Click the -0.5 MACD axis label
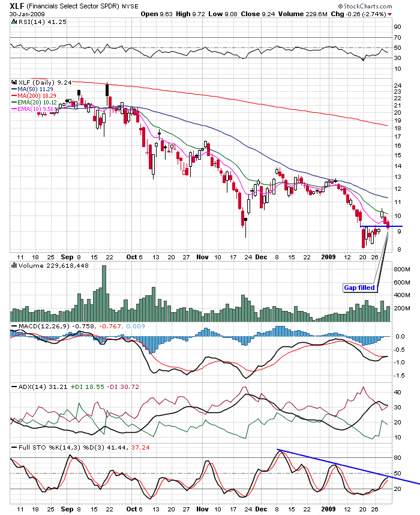This screenshot has width=420, height=515. pos(400,350)
